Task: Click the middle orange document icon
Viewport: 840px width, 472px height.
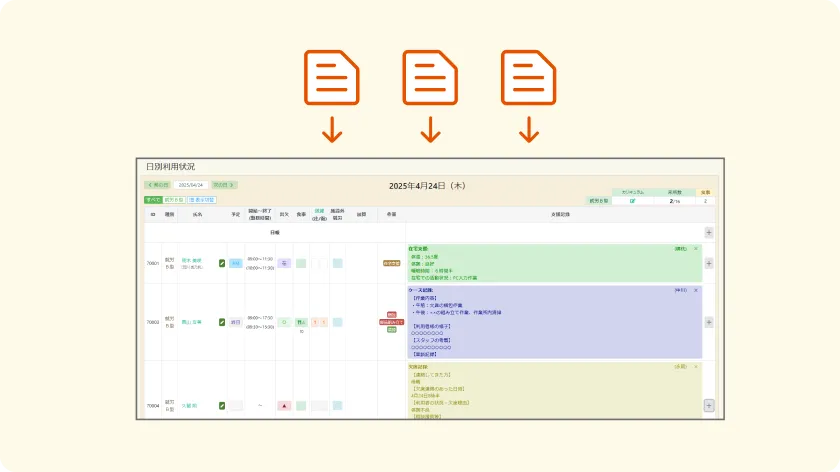Action: pos(430,78)
